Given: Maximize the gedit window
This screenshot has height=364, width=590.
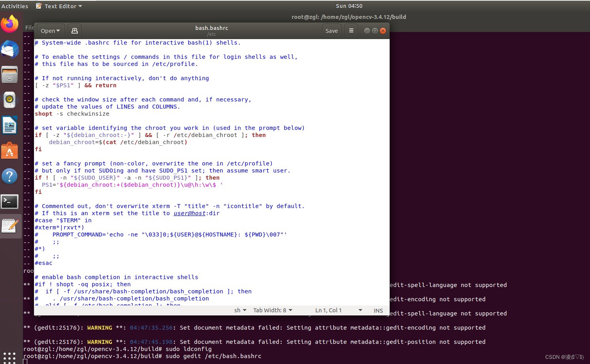Looking at the screenshot, I should coord(375,31).
